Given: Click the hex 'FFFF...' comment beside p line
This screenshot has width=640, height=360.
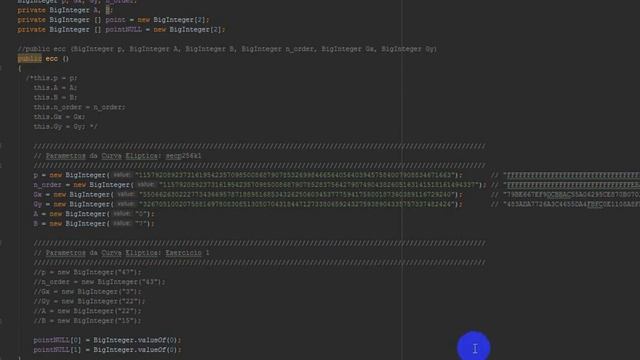Looking at the screenshot, I should tap(565, 175).
